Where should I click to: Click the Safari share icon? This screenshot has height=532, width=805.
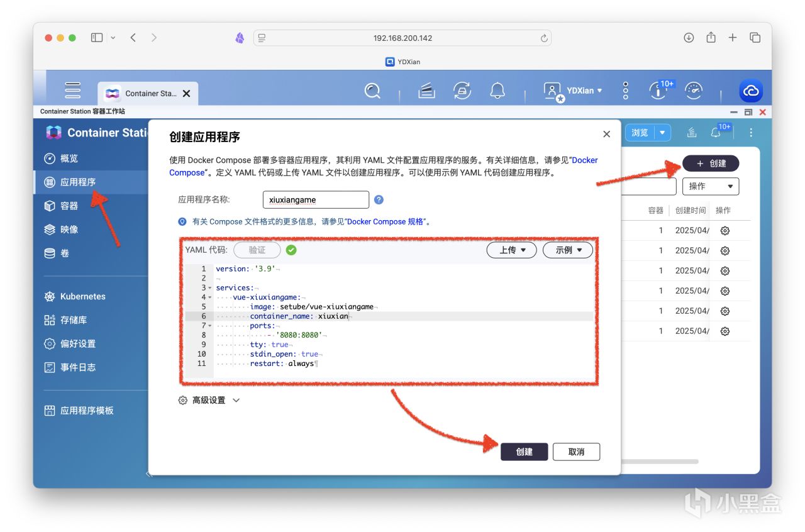coord(711,37)
